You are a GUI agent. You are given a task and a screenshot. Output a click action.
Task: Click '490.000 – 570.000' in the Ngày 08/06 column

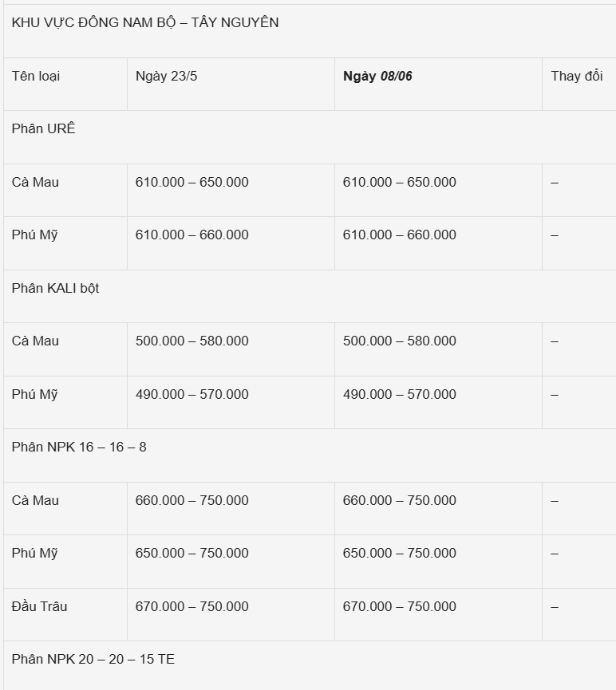(x=399, y=394)
